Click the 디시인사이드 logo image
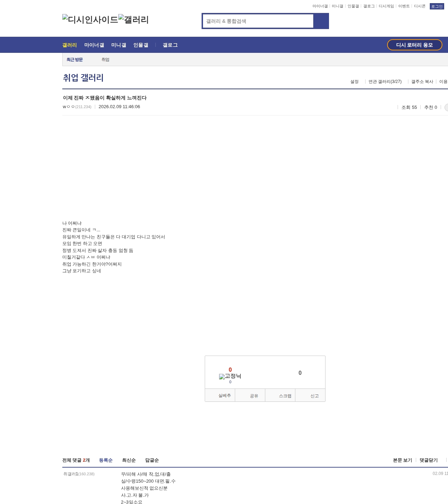The width and height of the screenshot is (448, 504). (x=90, y=20)
